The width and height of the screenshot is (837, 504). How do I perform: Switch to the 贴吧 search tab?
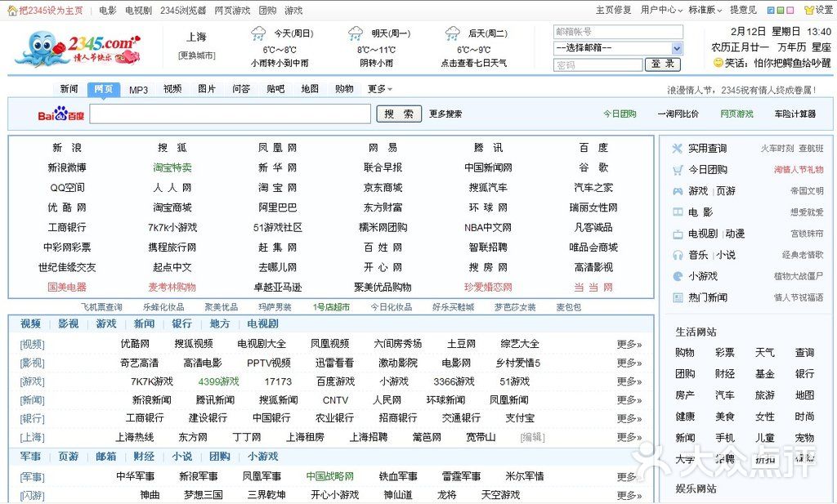coord(275,89)
